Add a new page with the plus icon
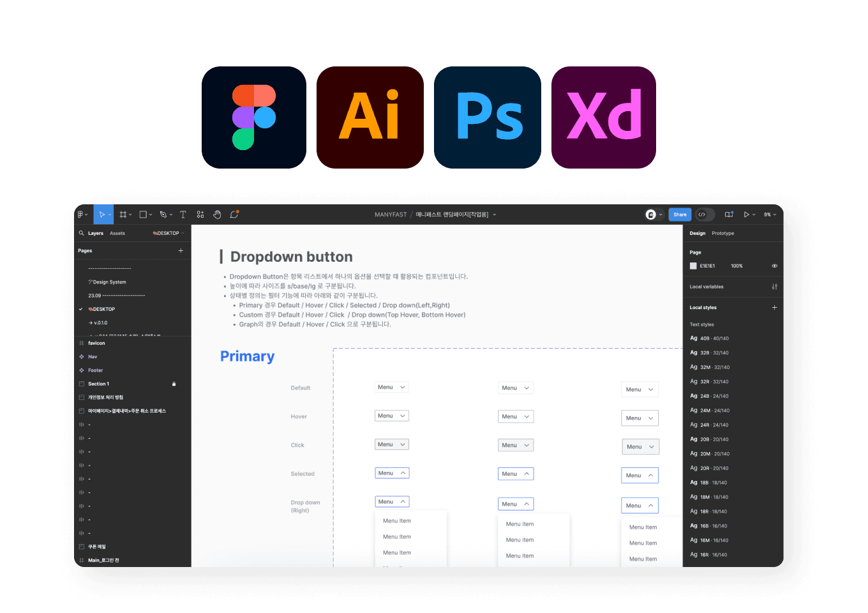Screen dimensions: 868x613 click(x=181, y=250)
